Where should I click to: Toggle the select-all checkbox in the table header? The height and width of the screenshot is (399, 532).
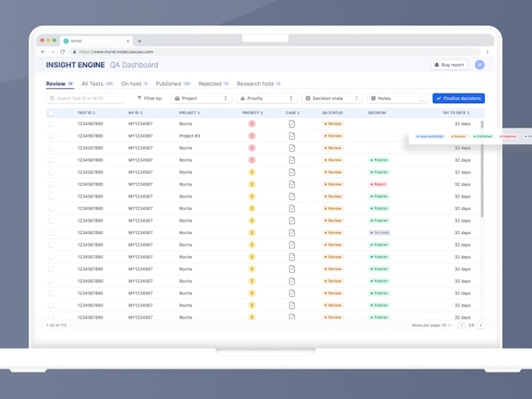[51, 112]
